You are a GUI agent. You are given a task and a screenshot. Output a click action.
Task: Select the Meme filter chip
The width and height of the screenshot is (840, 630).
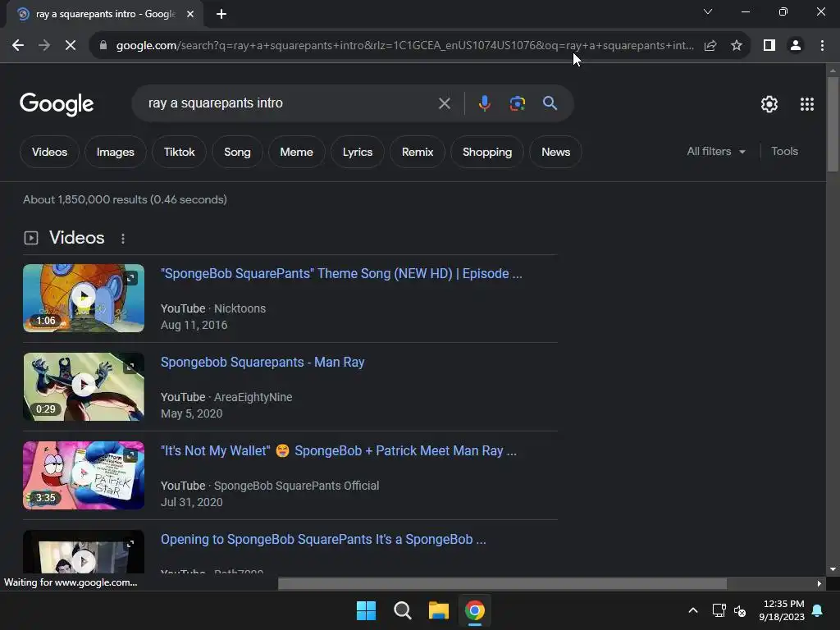(x=296, y=152)
